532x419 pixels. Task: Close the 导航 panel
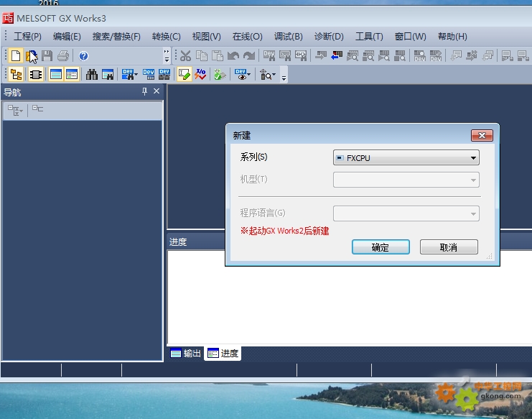157,91
